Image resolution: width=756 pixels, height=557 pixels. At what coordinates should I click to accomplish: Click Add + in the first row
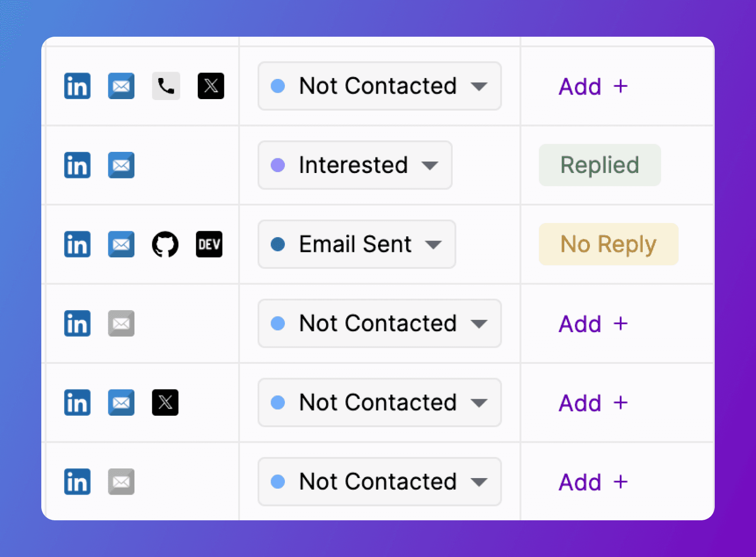593,86
